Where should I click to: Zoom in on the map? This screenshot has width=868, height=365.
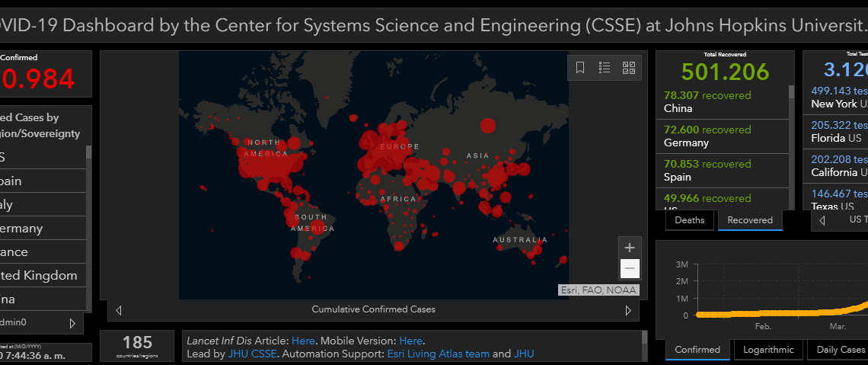pos(630,248)
